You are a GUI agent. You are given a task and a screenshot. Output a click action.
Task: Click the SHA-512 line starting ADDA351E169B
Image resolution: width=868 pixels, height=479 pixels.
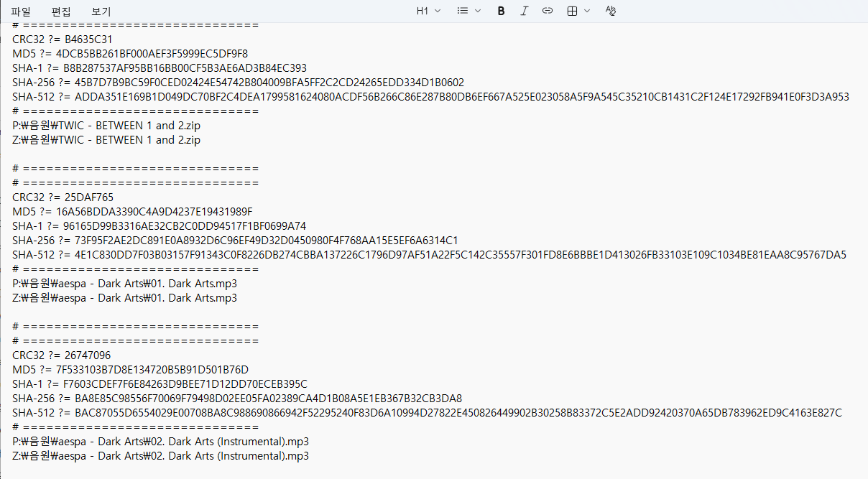point(430,97)
